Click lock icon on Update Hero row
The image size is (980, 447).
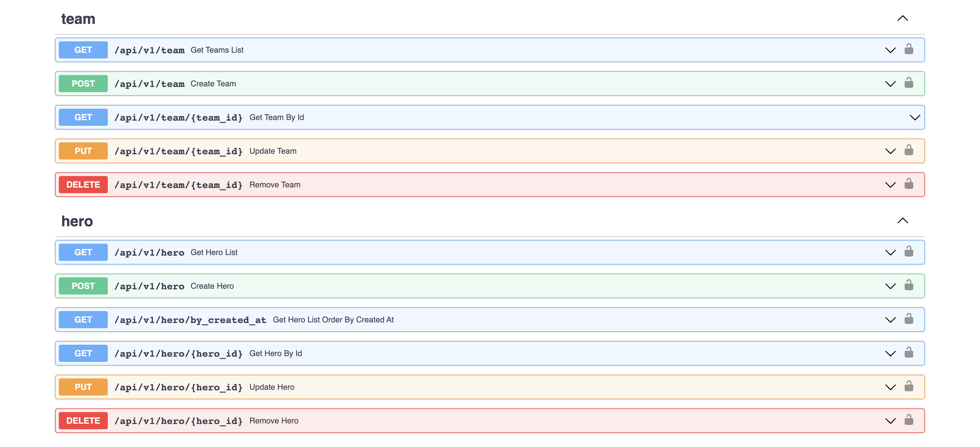tap(908, 386)
